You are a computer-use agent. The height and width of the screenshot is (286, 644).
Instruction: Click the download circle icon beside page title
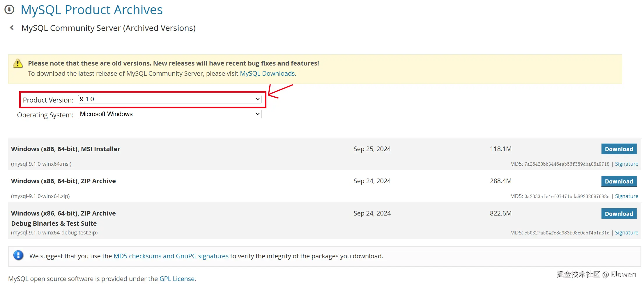tap(9, 10)
